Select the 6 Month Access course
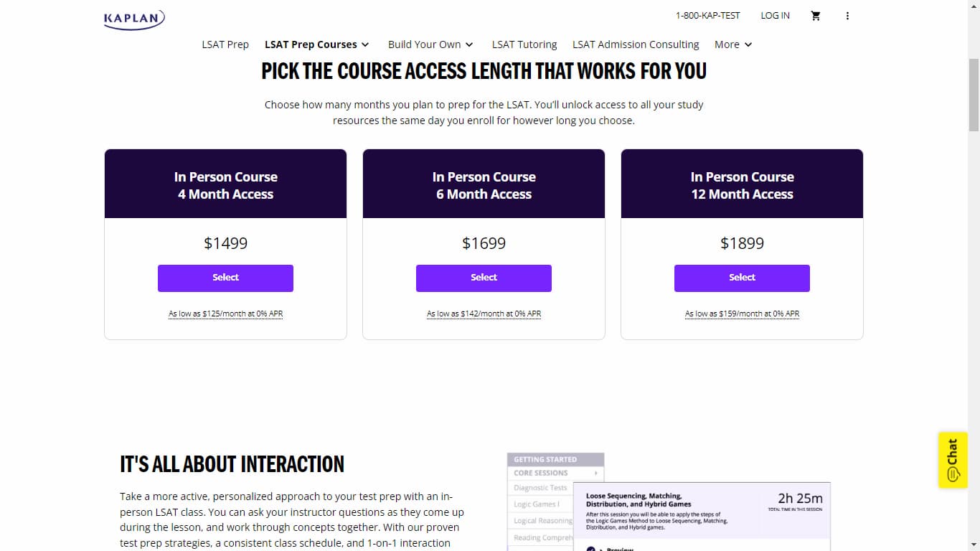 click(x=484, y=278)
